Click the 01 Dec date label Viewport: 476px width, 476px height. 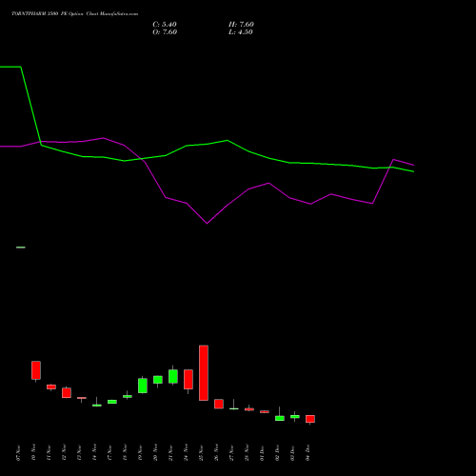click(262, 453)
